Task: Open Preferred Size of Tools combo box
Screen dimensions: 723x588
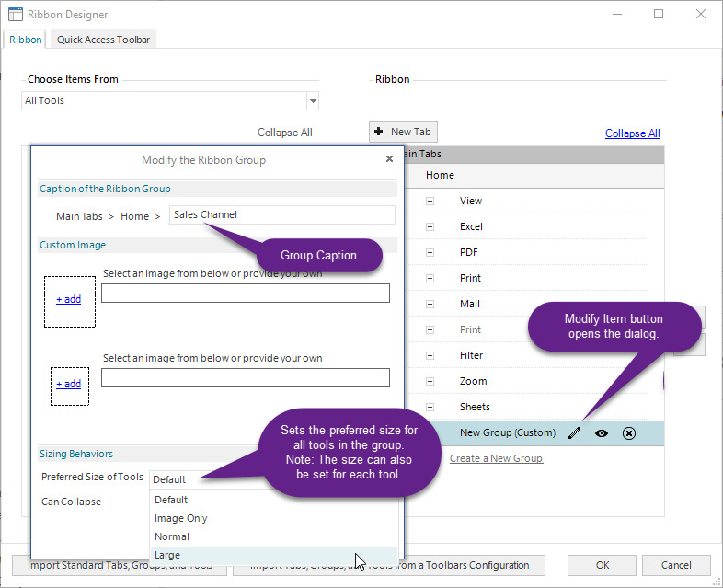Action: click(274, 479)
